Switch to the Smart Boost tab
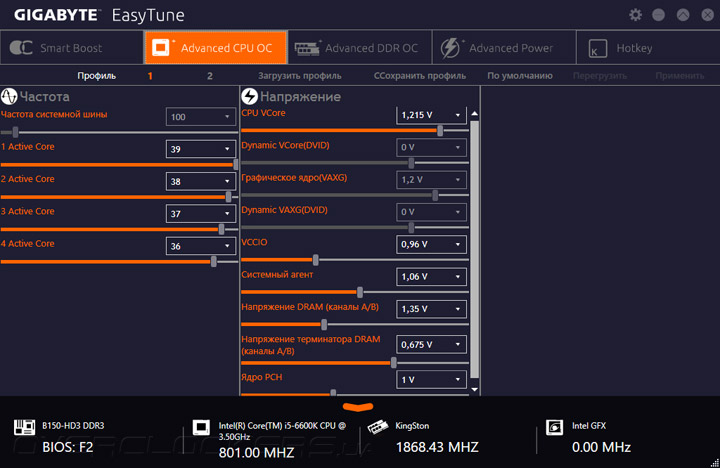 coord(72,48)
